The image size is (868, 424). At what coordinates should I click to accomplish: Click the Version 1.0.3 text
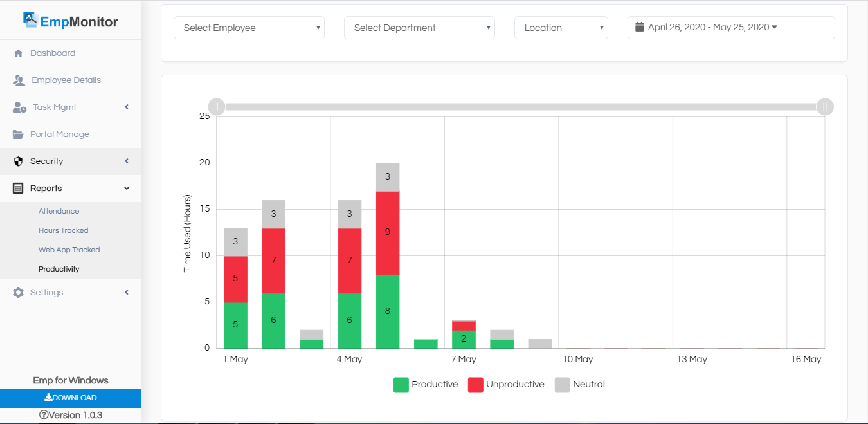tap(75, 415)
